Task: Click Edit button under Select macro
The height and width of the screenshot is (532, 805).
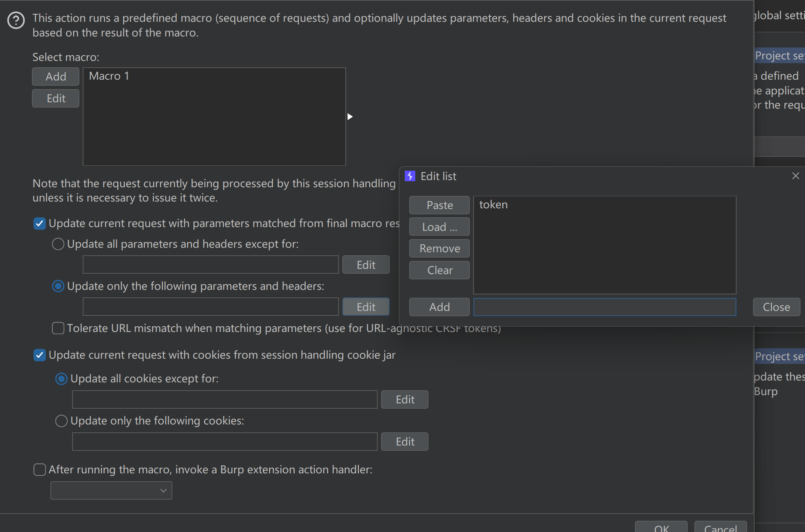Action: click(56, 99)
